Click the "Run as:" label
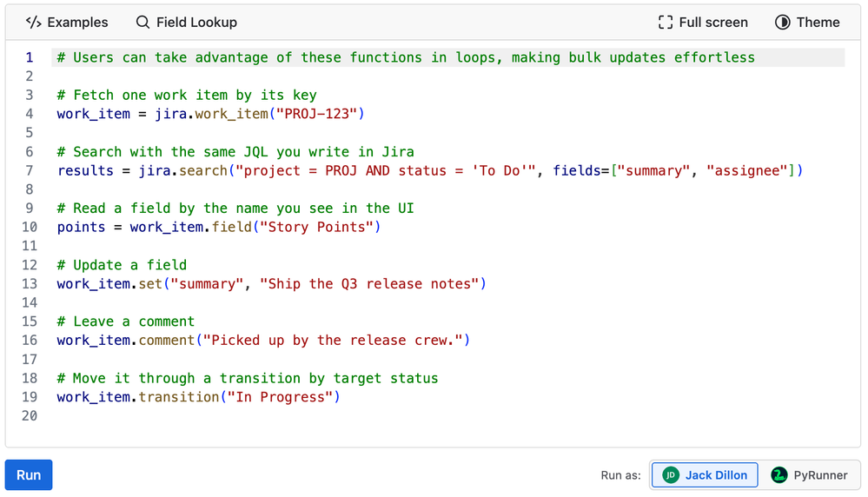868x497 pixels. click(x=621, y=475)
